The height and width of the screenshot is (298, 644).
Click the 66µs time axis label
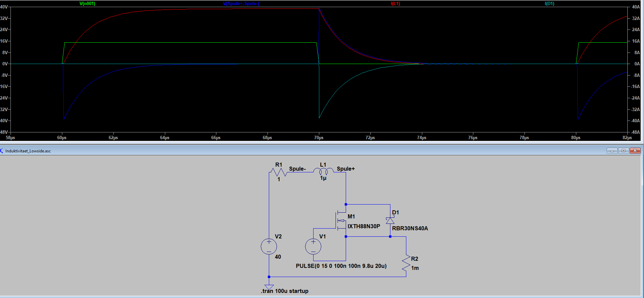(x=216, y=138)
